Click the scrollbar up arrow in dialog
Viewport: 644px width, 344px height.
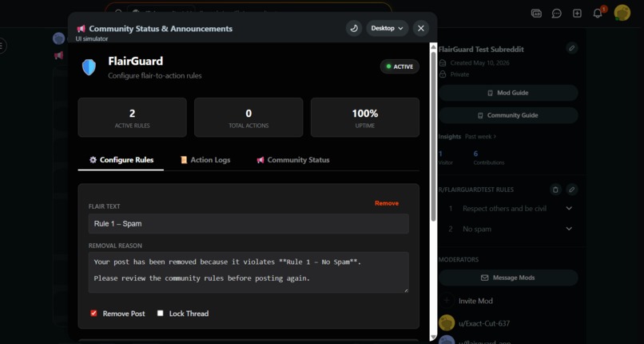click(x=433, y=47)
